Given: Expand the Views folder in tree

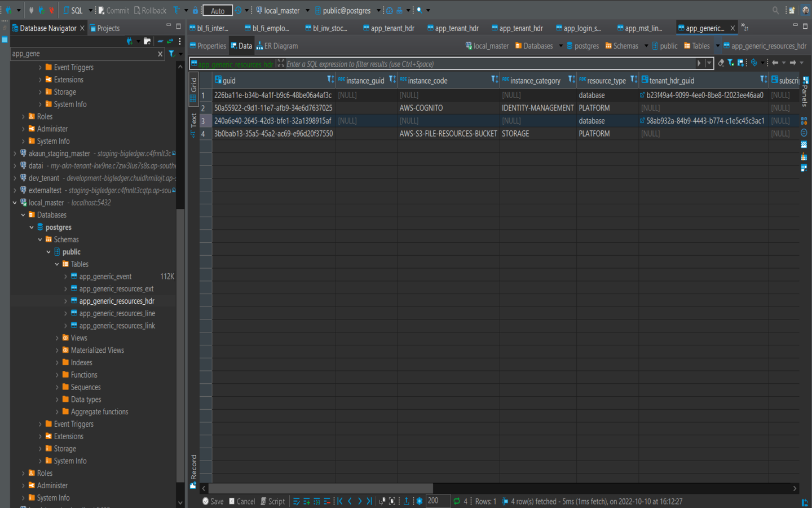Looking at the screenshot, I should coord(57,338).
